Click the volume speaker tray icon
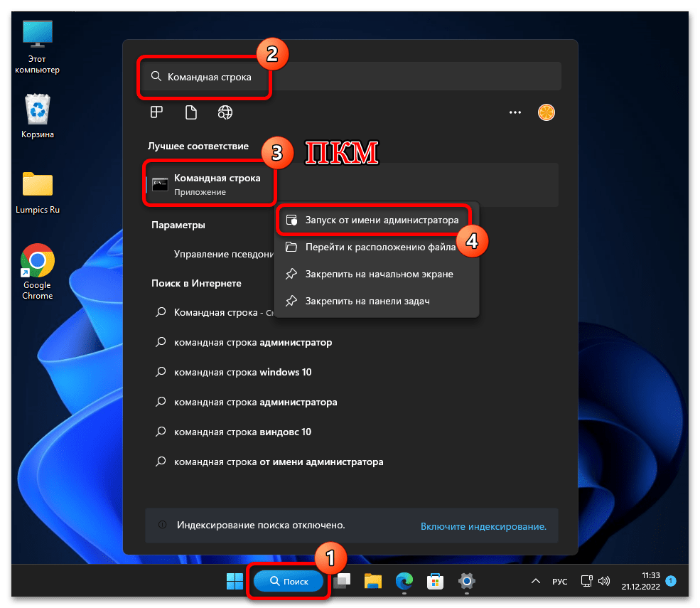The width and height of the screenshot is (700, 608). coord(603,581)
